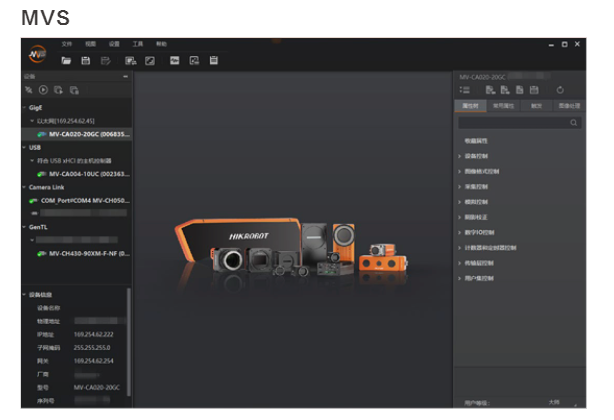Image resolution: width=614 pixels, height=420 pixels.
Task: Select MV-CH430-90XM-F-NF GenTL camera
Action: pyautogui.click(x=84, y=254)
